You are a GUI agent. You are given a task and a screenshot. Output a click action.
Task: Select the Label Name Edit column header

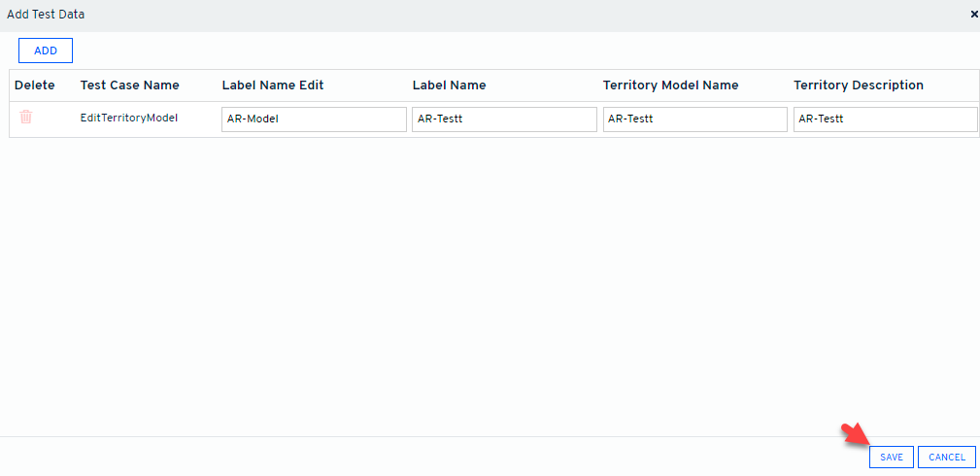coord(273,85)
